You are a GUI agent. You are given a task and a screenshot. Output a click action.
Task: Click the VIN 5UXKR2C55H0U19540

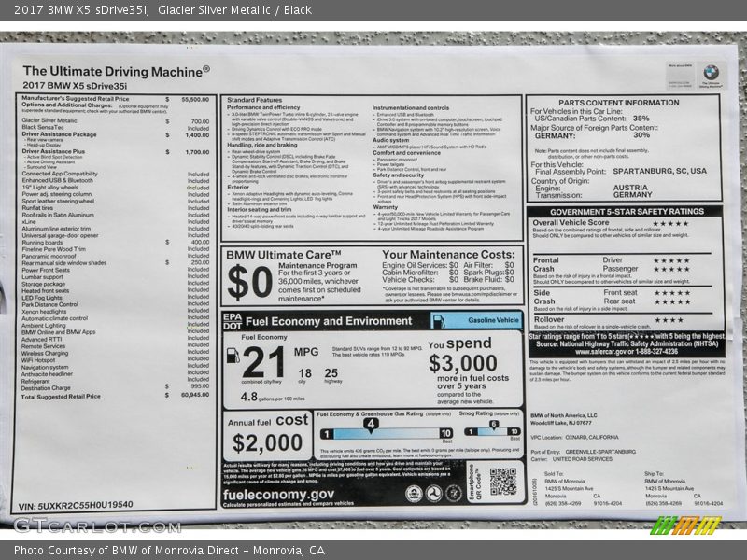[x=76, y=505]
